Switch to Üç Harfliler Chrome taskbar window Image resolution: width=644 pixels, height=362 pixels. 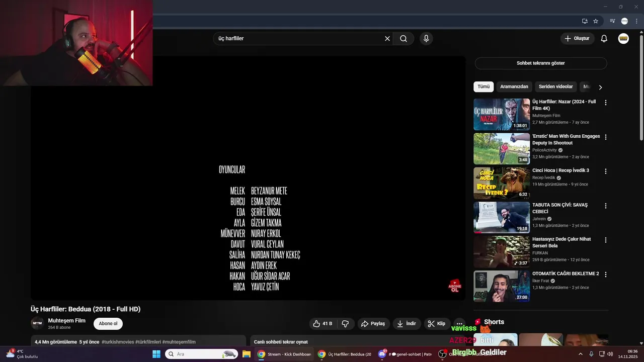[x=345, y=354]
